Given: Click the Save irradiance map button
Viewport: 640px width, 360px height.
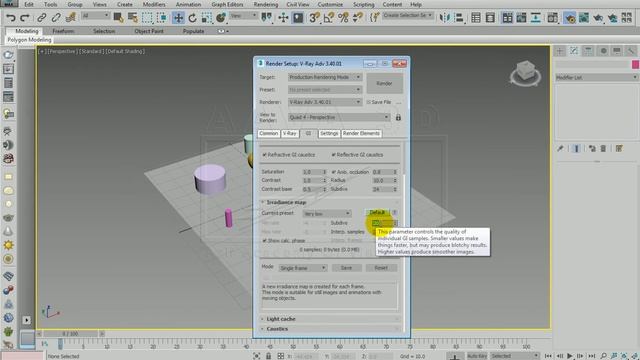Looking at the screenshot, I should 346,268.
